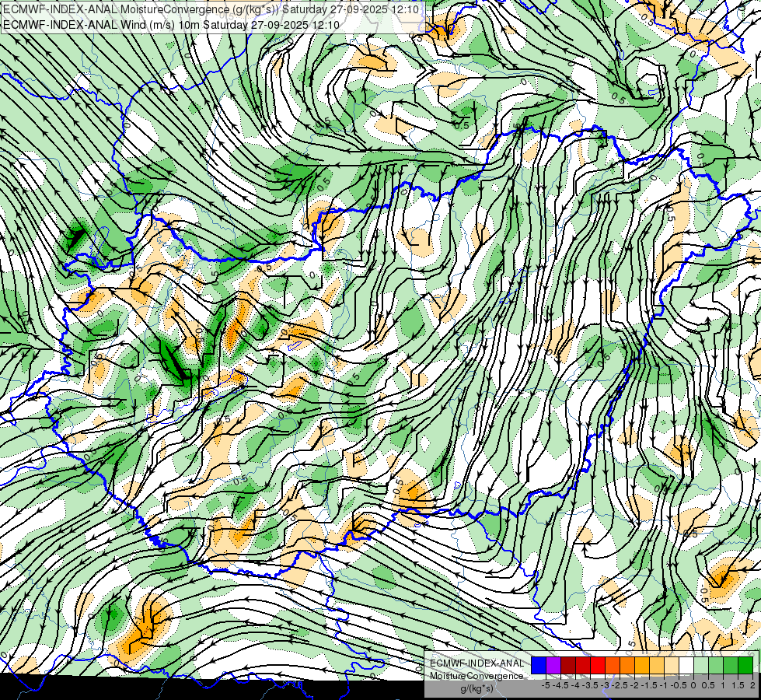This screenshot has height=700, width=761.
Task: Click the palest green swatch ending at 0.5
Action: (x=701, y=666)
